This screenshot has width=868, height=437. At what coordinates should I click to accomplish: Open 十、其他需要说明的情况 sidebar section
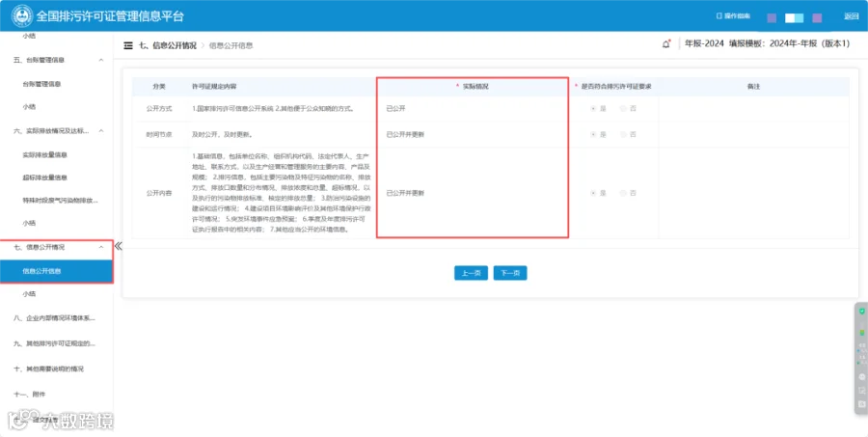click(49, 369)
